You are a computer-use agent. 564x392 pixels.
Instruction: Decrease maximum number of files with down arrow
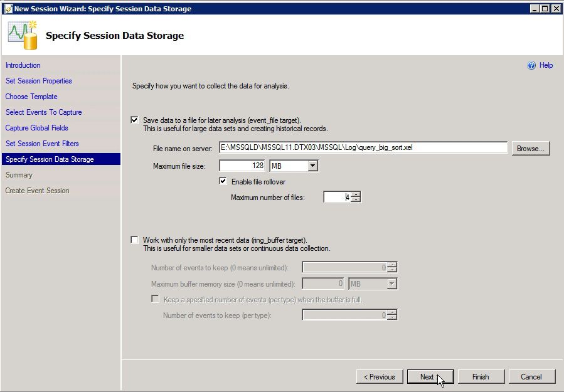[356, 199]
